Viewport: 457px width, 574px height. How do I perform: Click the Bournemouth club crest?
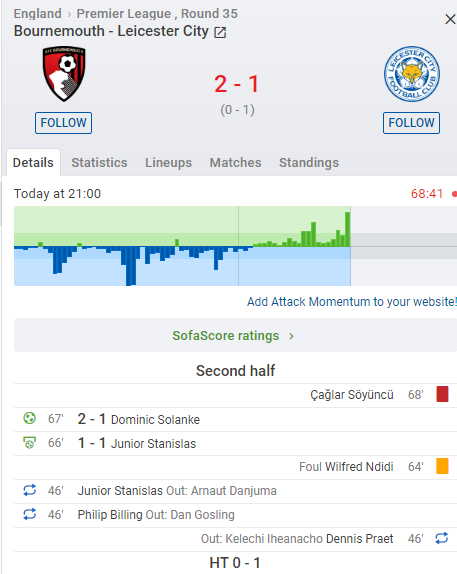64,74
